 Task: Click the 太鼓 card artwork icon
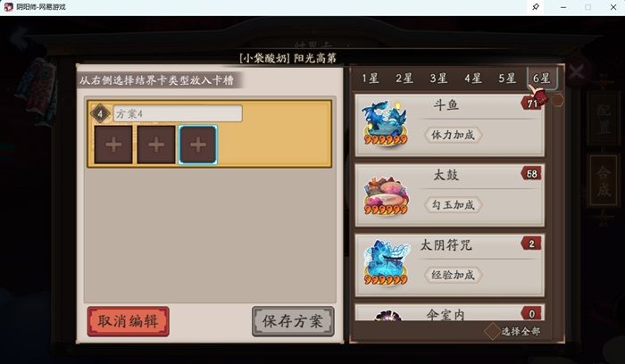coord(386,195)
